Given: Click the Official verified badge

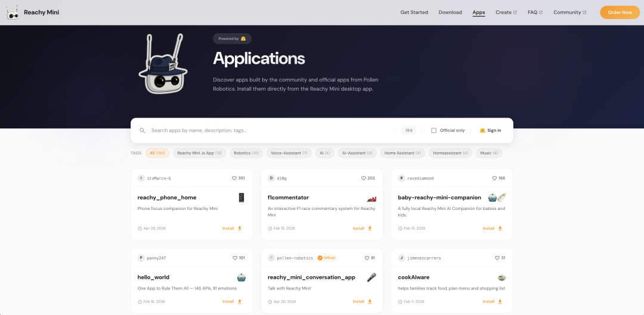Looking at the screenshot, I should 327,258.
